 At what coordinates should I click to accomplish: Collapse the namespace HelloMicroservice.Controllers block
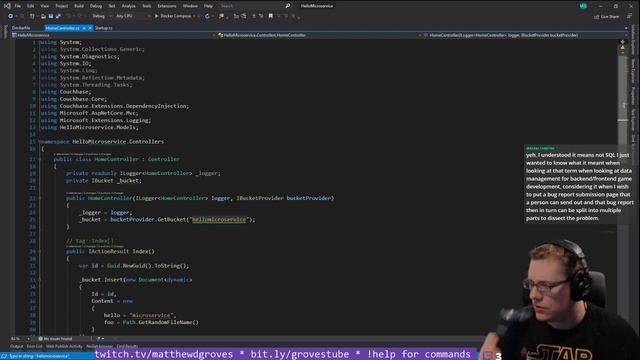coord(40,142)
